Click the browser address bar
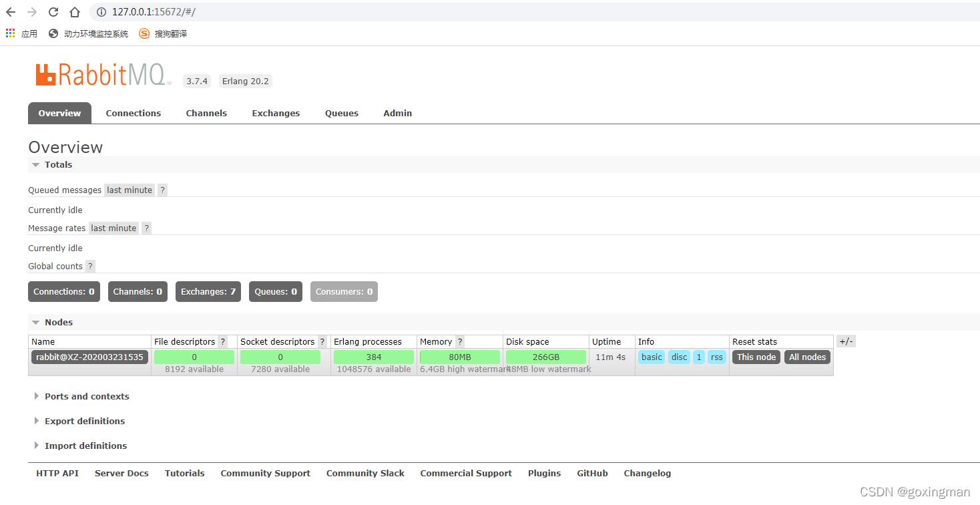The width and height of the screenshot is (980, 505). point(467,12)
